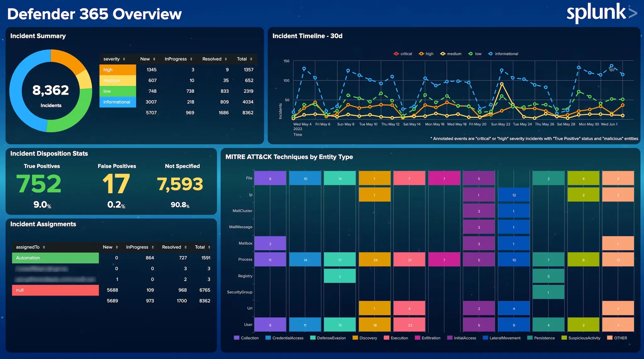This screenshot has height=359, width=644.
Task: Toggle Collection in MITRE chart legend
Action: pos(246,338)
